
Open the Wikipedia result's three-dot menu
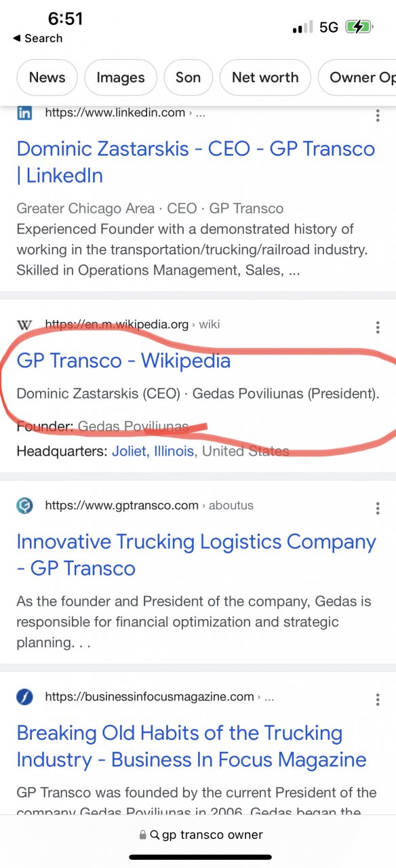[x=378, y=328]
